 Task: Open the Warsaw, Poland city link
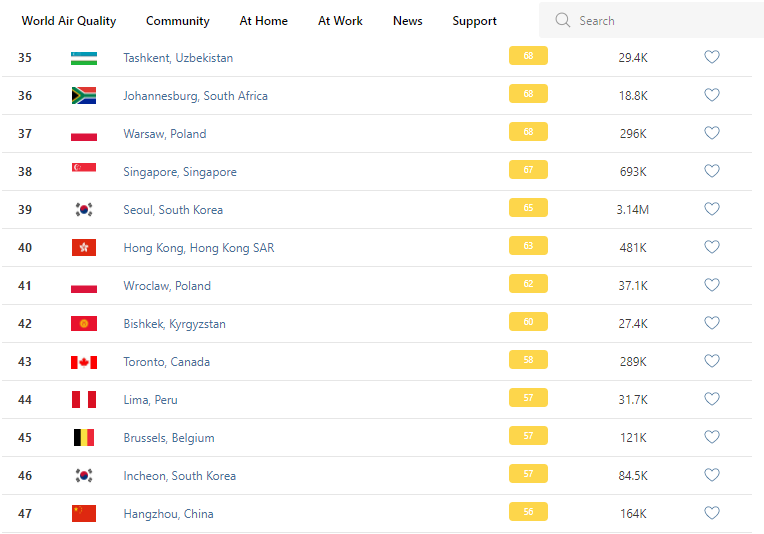pyautogui.click(x=165, y=134)
